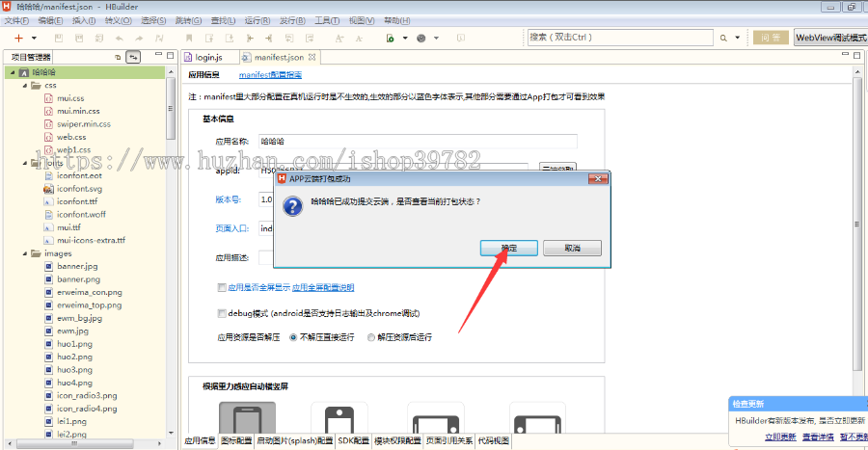Click the search input field
Screen dimensions: 868x450
[620, 38]
